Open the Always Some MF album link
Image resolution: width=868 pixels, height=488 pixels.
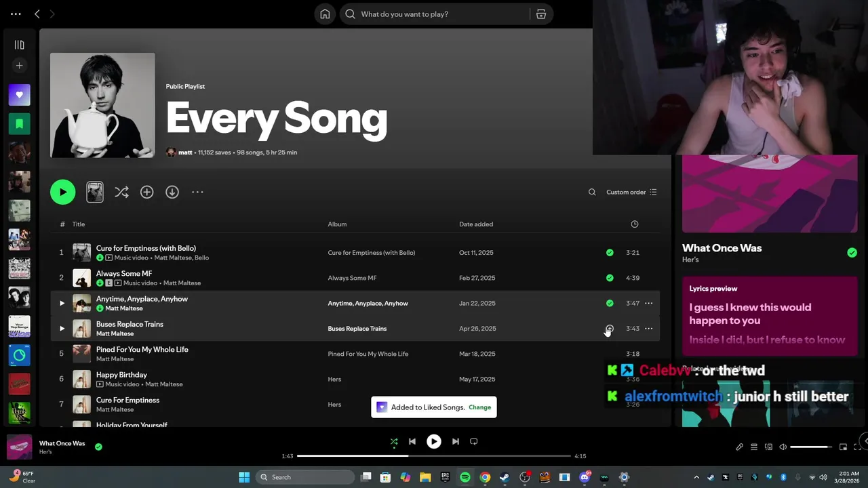coord(352,278)
